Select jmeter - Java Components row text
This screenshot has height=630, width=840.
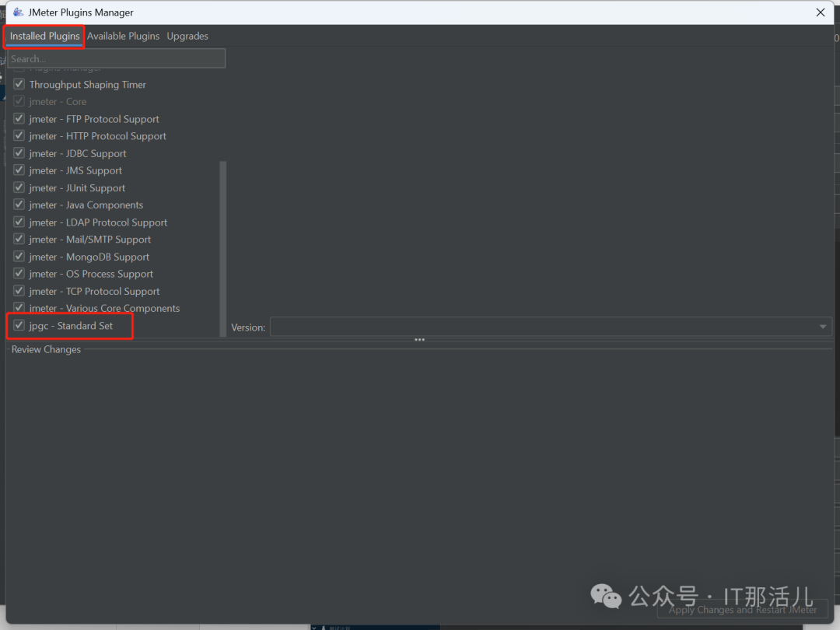click(x=86, y=205)
